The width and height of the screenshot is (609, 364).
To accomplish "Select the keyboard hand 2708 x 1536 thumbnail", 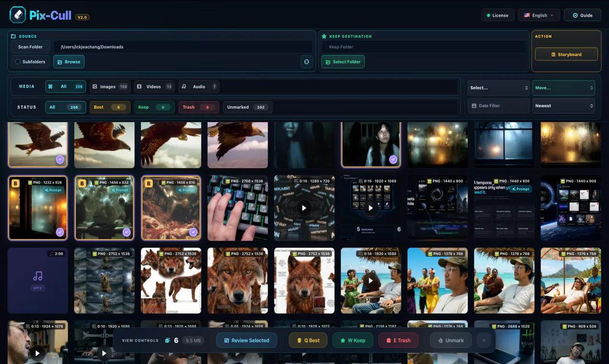I will click(238, 208).
